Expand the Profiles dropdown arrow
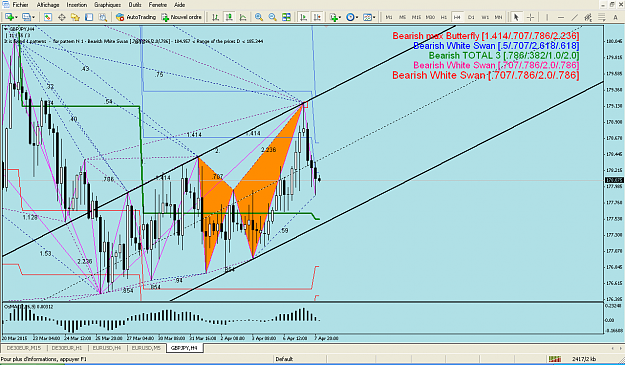 click(x=33, y=18)
